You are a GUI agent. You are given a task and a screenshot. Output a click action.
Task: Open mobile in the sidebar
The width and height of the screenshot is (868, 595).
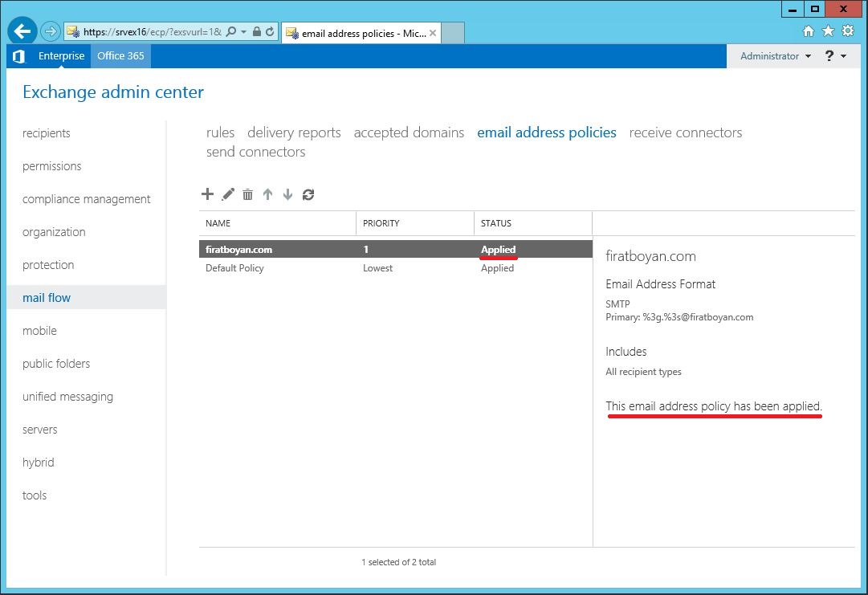pyautogui.click(x=40, y=331)
